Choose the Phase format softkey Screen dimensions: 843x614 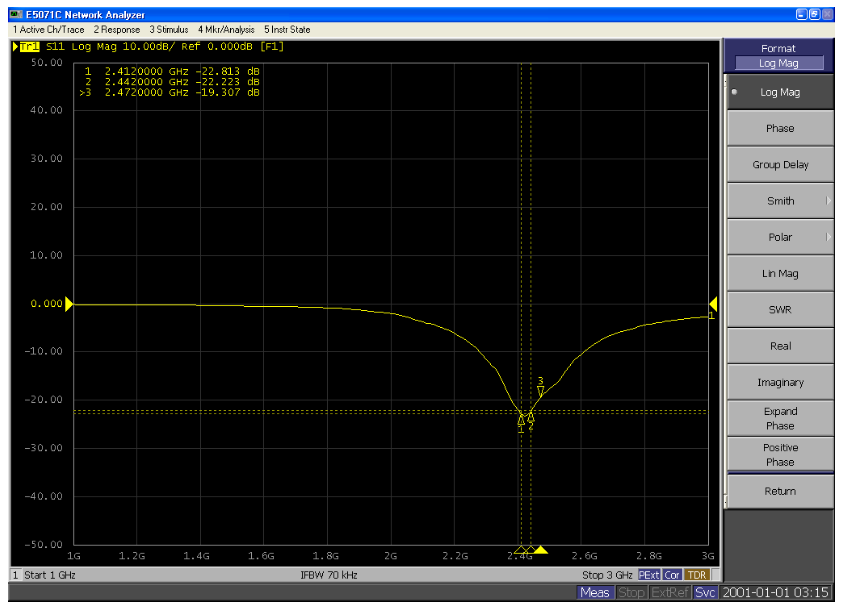pyautogui.click(x=780, y=128)
